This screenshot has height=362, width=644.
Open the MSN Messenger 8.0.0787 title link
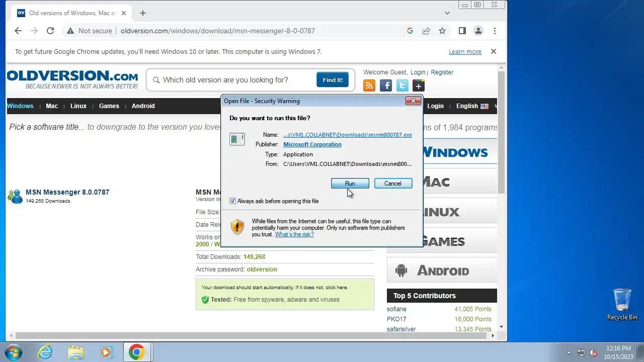tap(67, 192)
